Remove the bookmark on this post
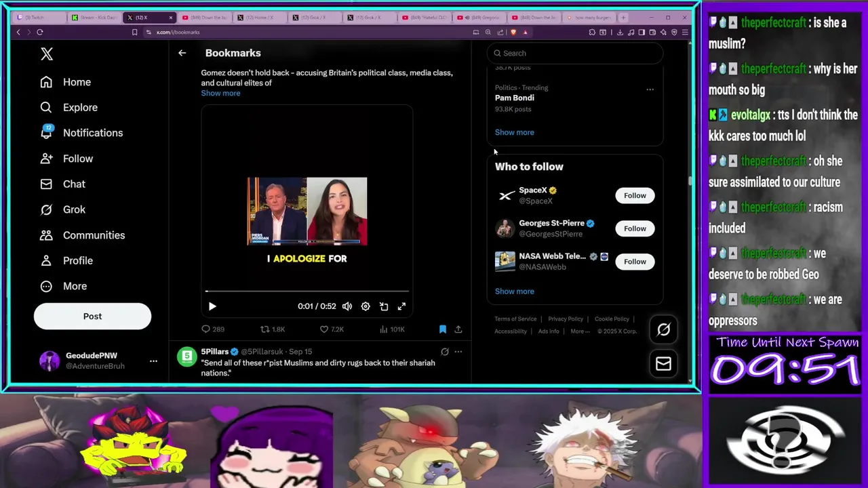The width and height of the screenshot is (868, 488). [443, 329]
